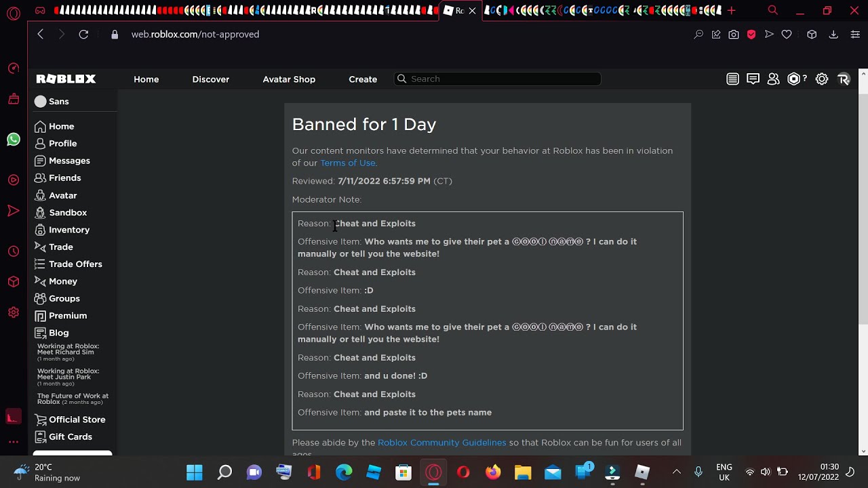Screen dimensions: 868x488
Task: Open Money in left sidebar
Action: point(56,281)
